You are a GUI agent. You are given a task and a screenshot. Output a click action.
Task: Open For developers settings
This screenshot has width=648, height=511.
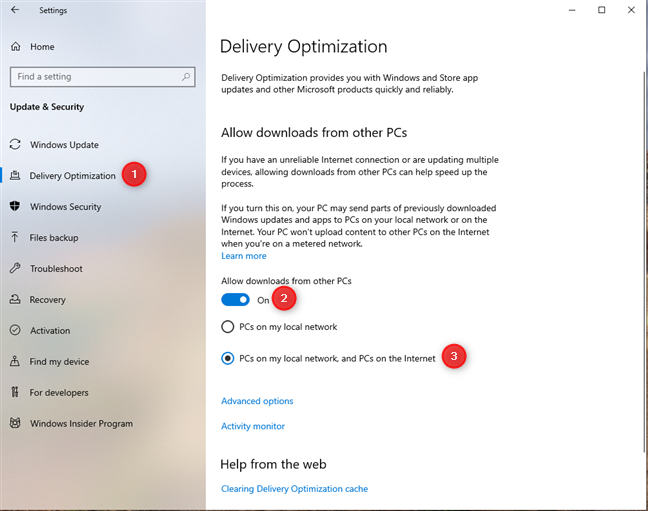59,393
